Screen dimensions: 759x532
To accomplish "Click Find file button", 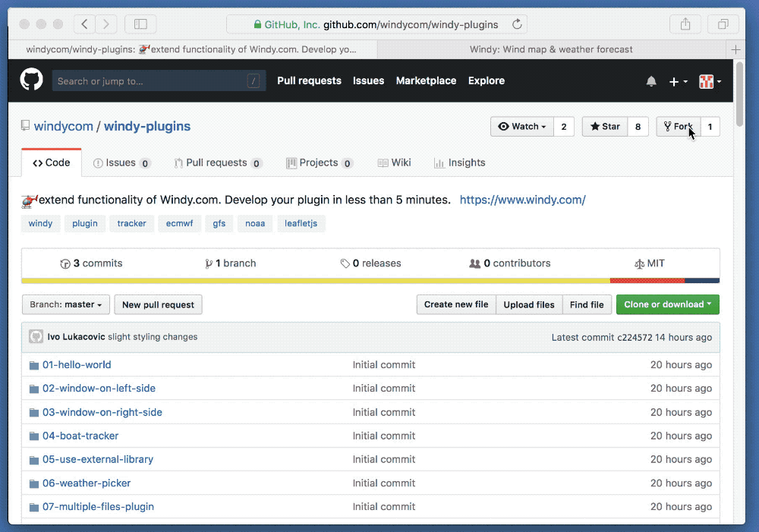I will 587,304.
